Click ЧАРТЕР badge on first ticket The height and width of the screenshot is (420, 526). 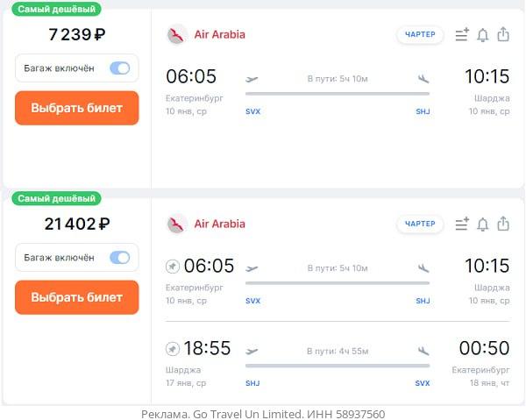click(x=420, y=34)
